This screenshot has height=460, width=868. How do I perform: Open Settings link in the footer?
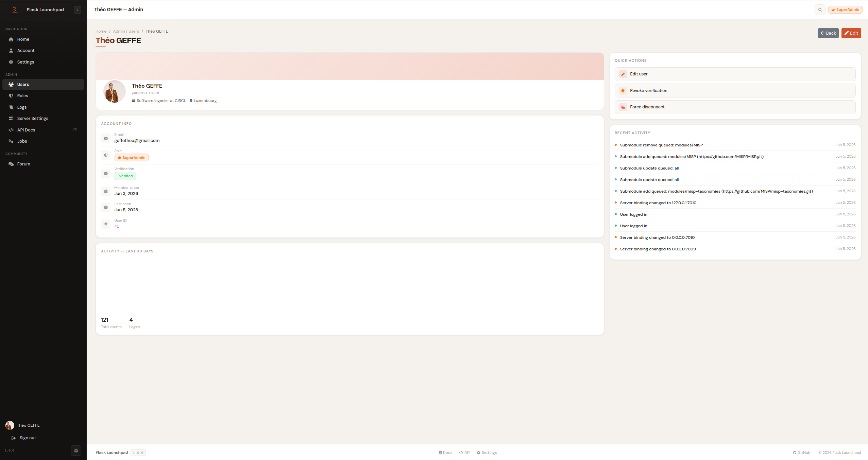(x=487, y=453)
